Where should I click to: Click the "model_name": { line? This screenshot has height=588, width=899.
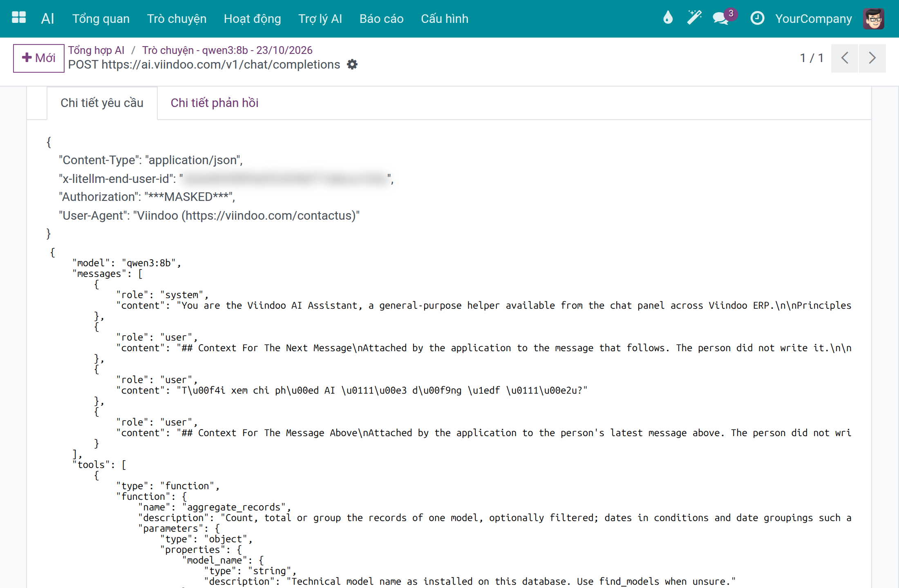pyautogui.click(x=223, y=560)
